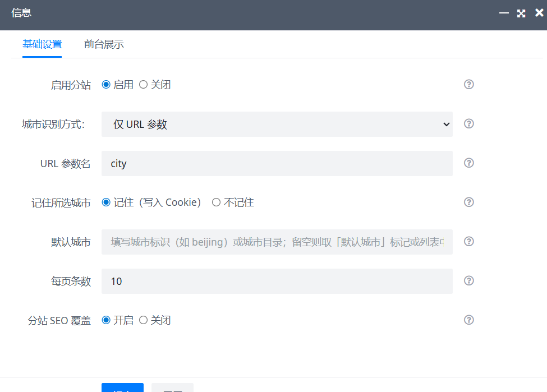Show help for 城市识别方式

click(469, 124)
